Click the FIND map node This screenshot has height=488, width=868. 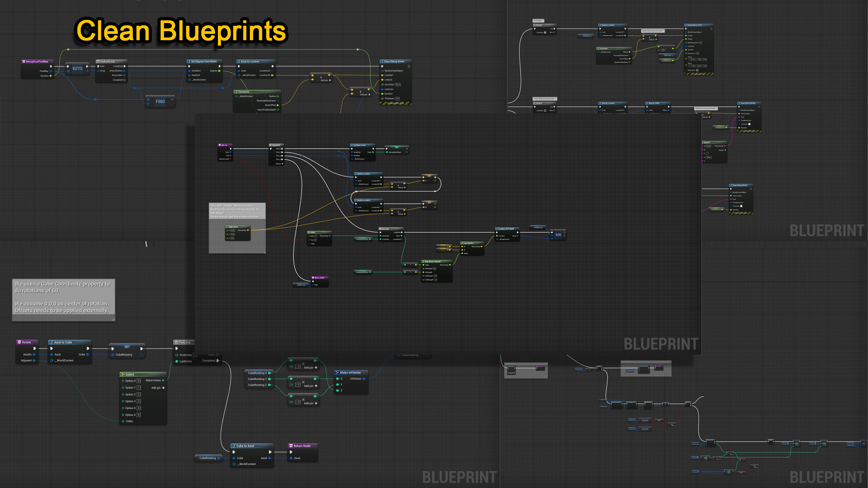(x=160, y=102)
